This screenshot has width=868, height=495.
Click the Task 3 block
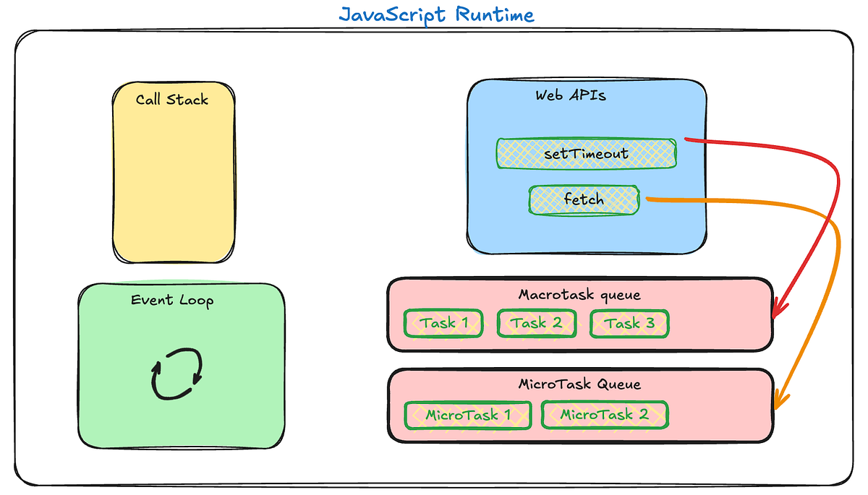(x=629, y=324)
